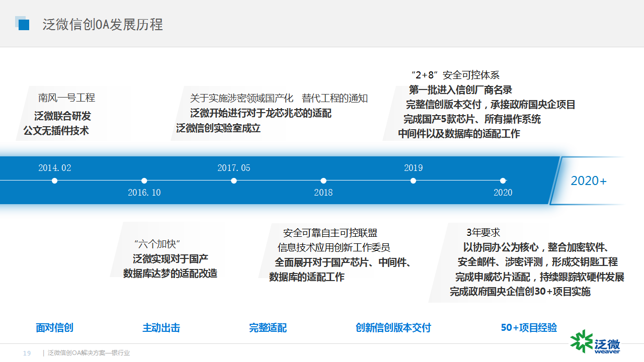Select the 2018 timeline dot
Image resolution: width=644 pixels, height=362 pixels.
coord(324,180)
